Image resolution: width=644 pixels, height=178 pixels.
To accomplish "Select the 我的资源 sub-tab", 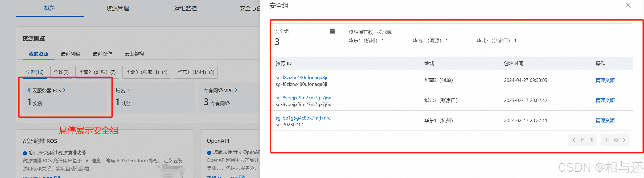I will point(38,54).
